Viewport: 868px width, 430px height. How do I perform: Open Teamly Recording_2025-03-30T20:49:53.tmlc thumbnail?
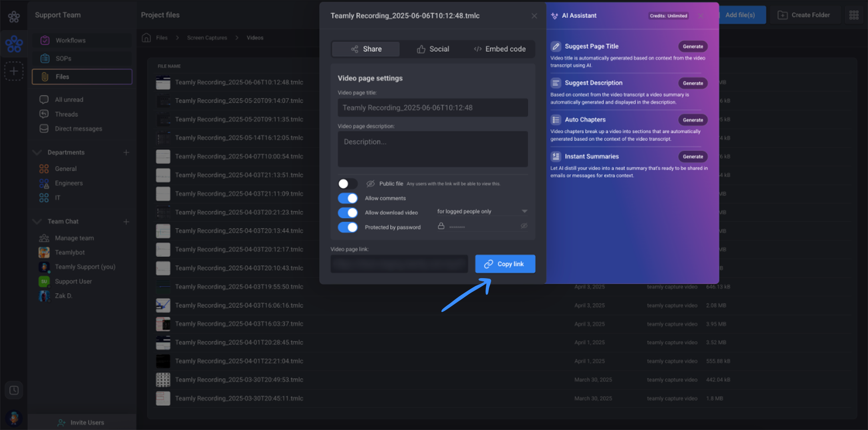click(x=163, y=379)
